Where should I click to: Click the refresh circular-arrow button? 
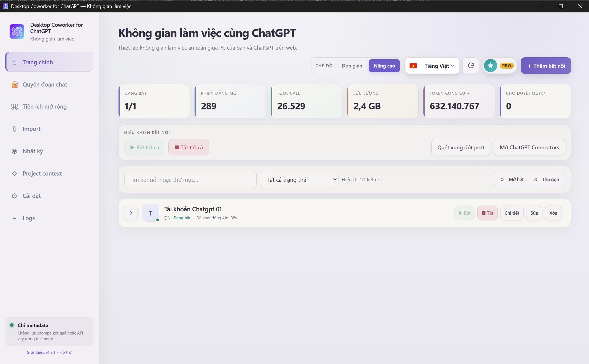pyautogui.click(x=471, y=66)
